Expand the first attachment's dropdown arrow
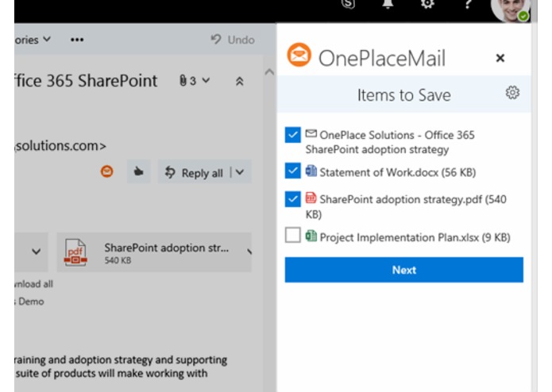The height and width of the screenshot is (392, 552). [36, 252]
